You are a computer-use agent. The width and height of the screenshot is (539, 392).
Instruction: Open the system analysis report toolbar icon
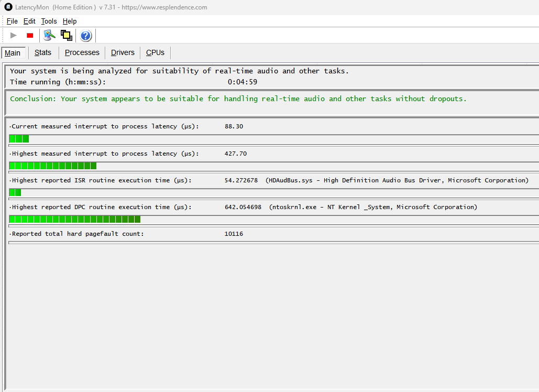tap(49, 36)
